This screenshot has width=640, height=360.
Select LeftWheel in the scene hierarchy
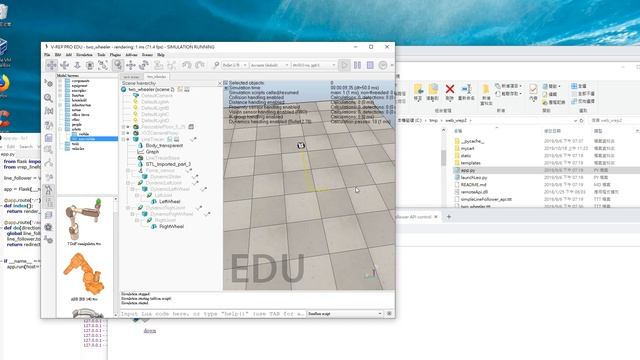coord(169,202)
